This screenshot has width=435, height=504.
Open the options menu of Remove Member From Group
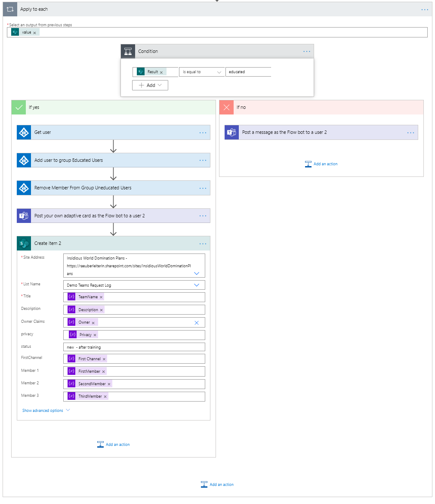coord(203,188)
